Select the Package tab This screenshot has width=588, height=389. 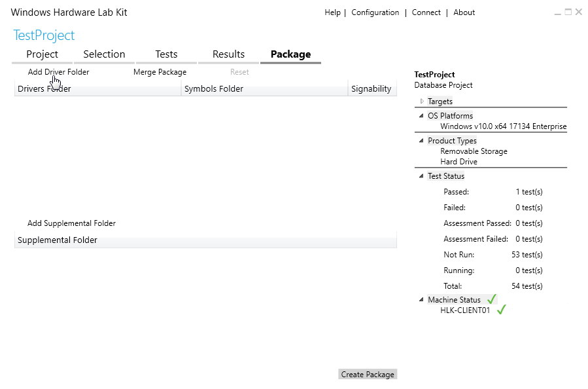pyautogui.click(x=290, y=54)
